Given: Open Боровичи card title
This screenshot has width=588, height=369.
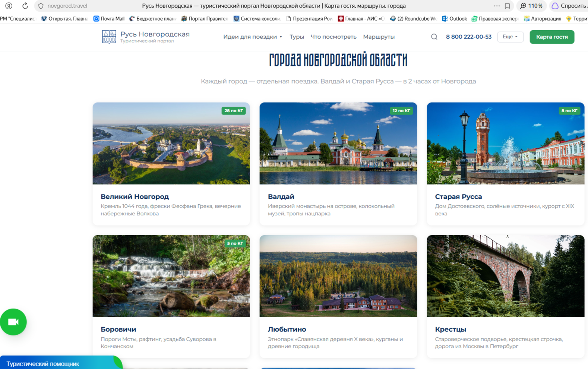Looking at the screenshot, I should point(118,329).
